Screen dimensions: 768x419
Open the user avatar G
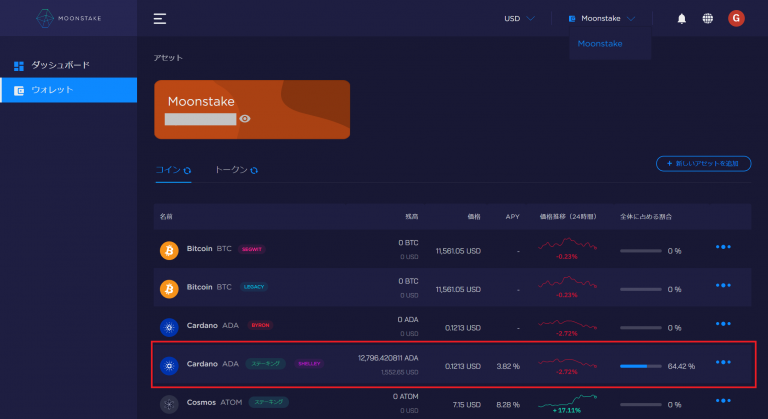(736, 18)
